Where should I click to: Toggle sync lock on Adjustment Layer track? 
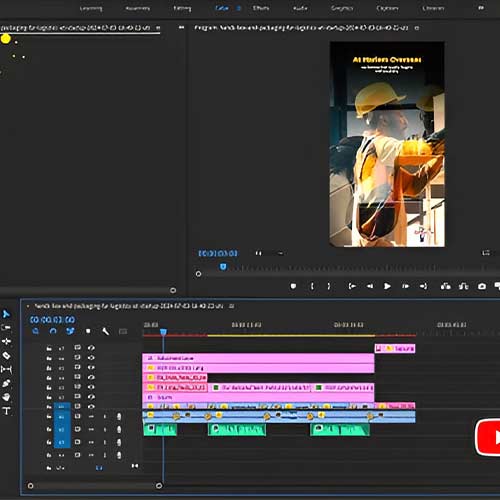click(77, 357)
